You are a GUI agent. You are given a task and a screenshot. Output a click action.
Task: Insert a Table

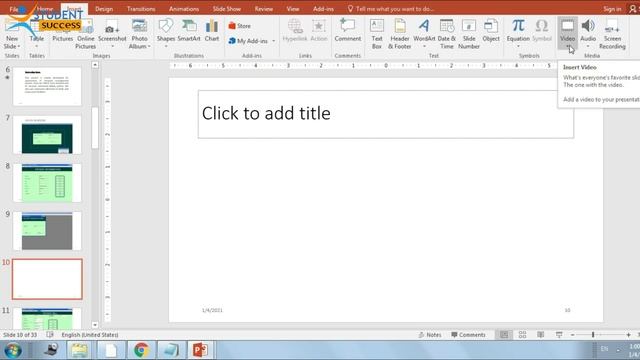pos(37,33)
